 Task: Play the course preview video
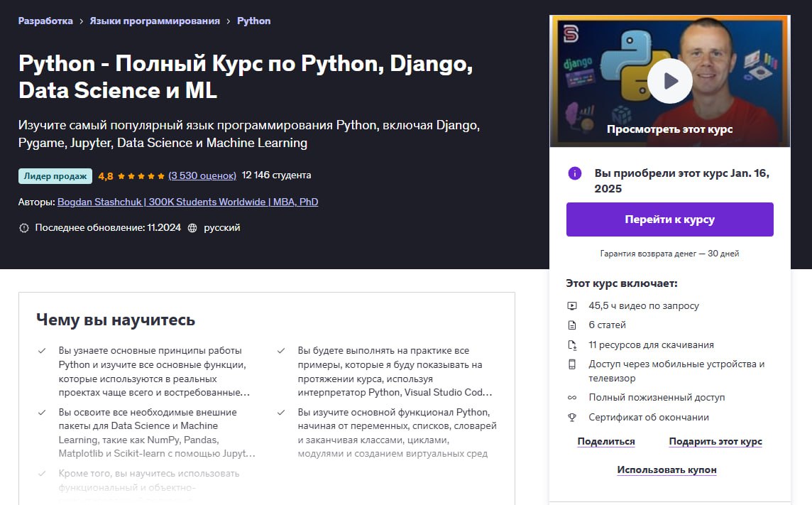pyautogui.click(x=669, y=81)
